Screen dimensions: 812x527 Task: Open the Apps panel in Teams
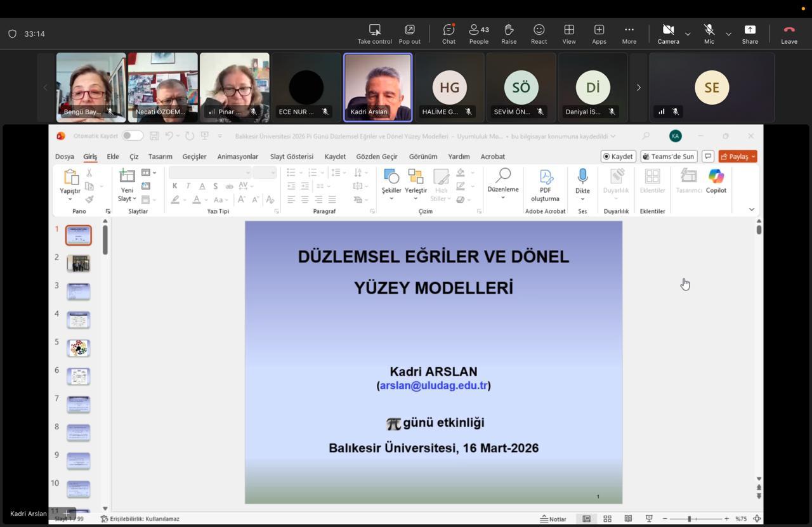point(599,34)
